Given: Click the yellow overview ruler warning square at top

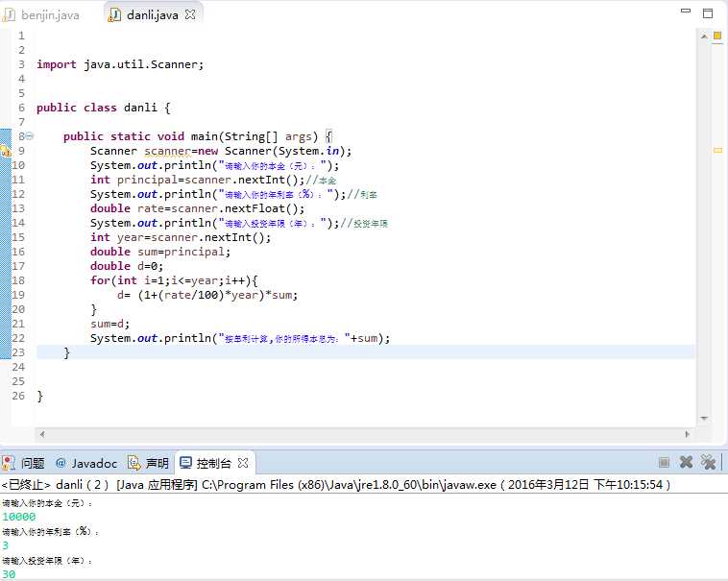Looking at the screenshot, I should 717,36.
